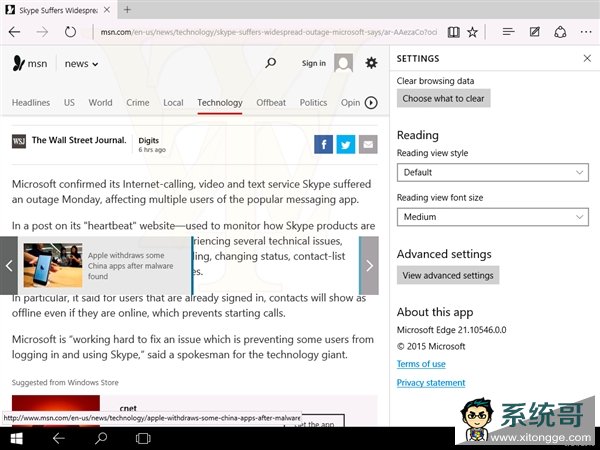Image resolution: width=600 pixels, height=450 pixels.
Task: Show more categories with circled arrow
Action: pos(371,103)
